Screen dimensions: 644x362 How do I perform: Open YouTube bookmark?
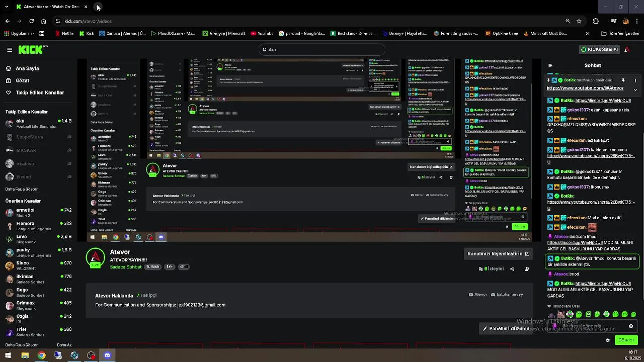tap(262, 34)
